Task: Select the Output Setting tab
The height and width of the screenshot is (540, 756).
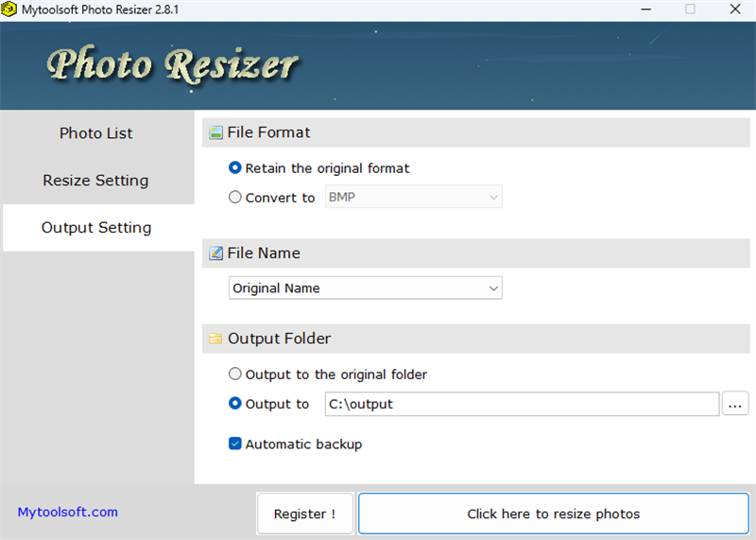Action: [98, 227]
